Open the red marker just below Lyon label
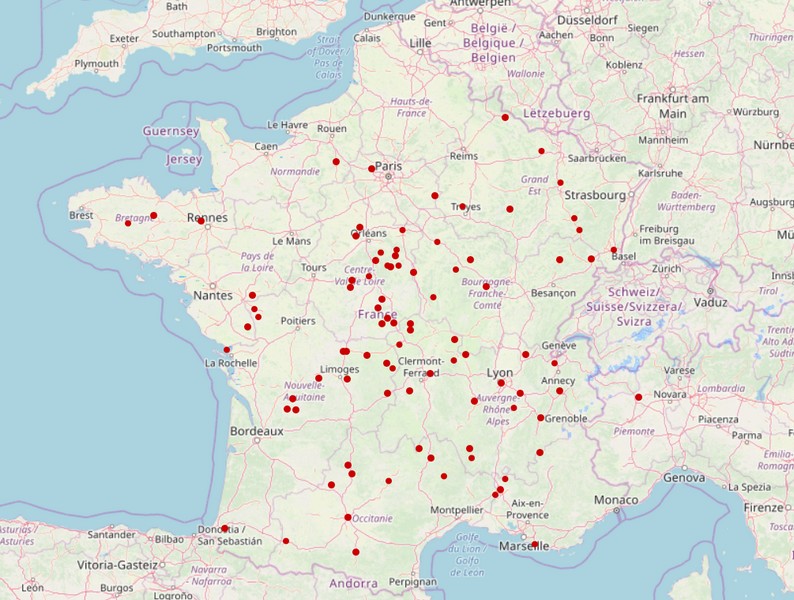 point(501,383)
